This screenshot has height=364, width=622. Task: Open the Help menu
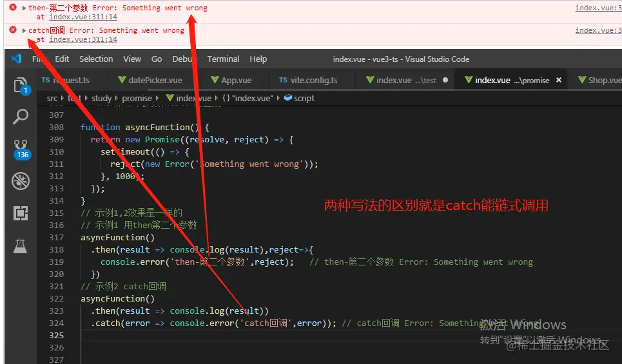258,59
